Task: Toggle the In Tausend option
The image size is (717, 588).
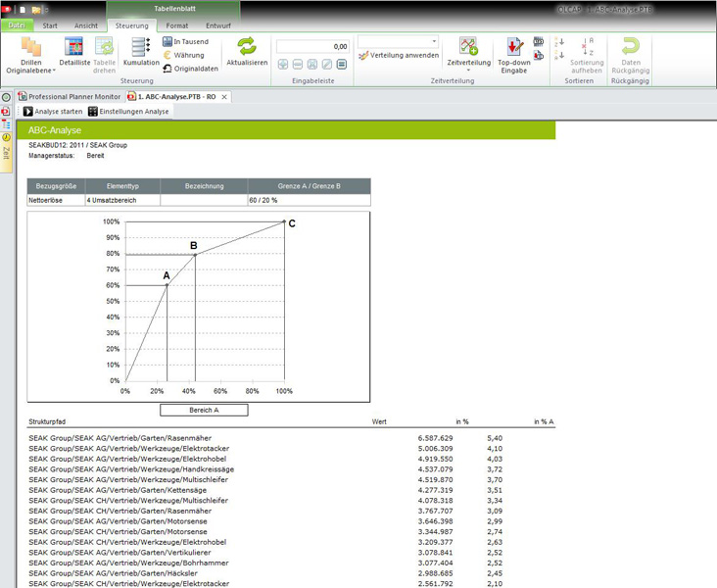Action: (x=167, y=42)
